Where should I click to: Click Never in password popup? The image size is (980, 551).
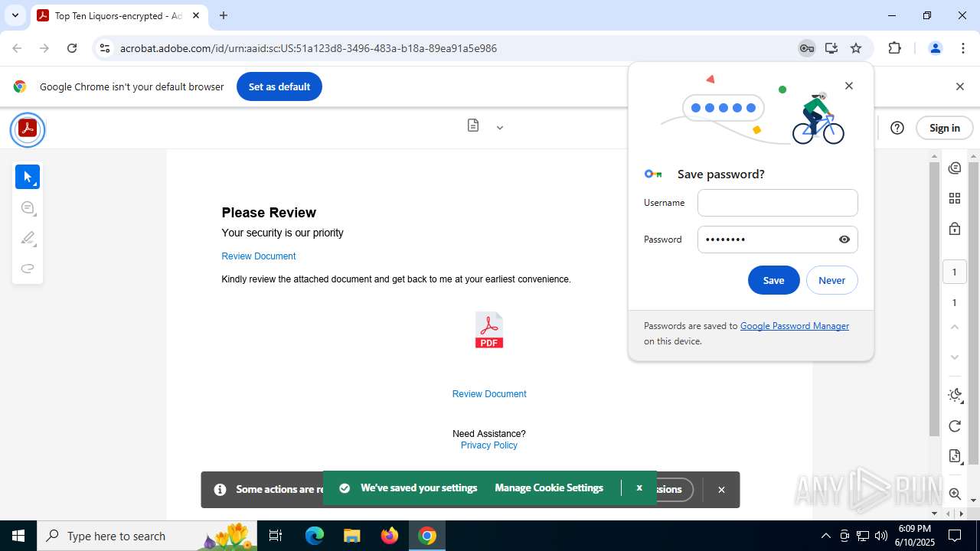(x=831, y=280)
